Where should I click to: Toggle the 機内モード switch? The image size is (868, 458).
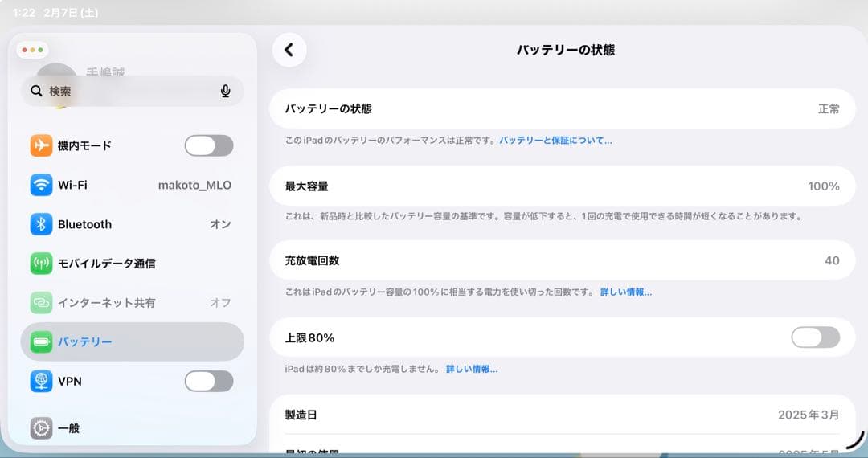(x=209, y=145)
